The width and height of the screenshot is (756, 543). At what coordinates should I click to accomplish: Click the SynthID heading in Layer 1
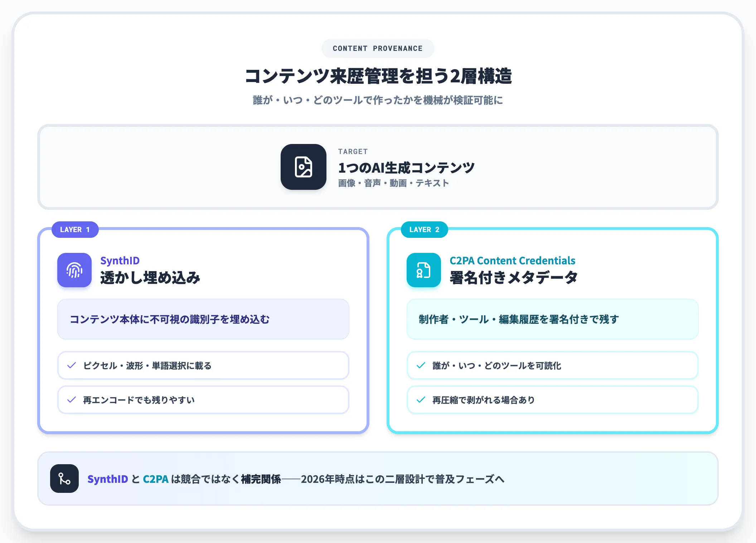pos(120,260)
